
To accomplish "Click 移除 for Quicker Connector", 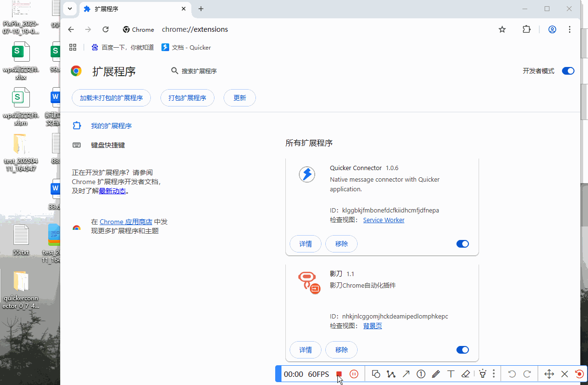I will [x=341, y=244].
